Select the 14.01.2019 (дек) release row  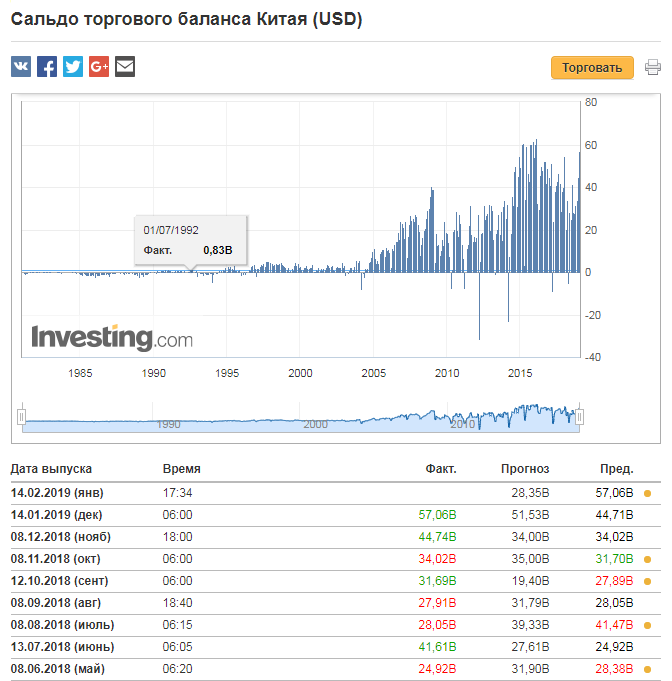336,515
